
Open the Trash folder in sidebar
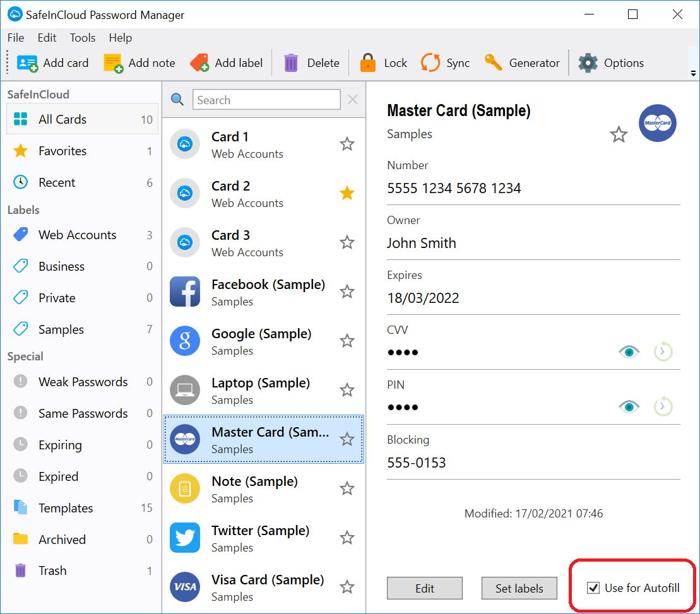point(83,570)
